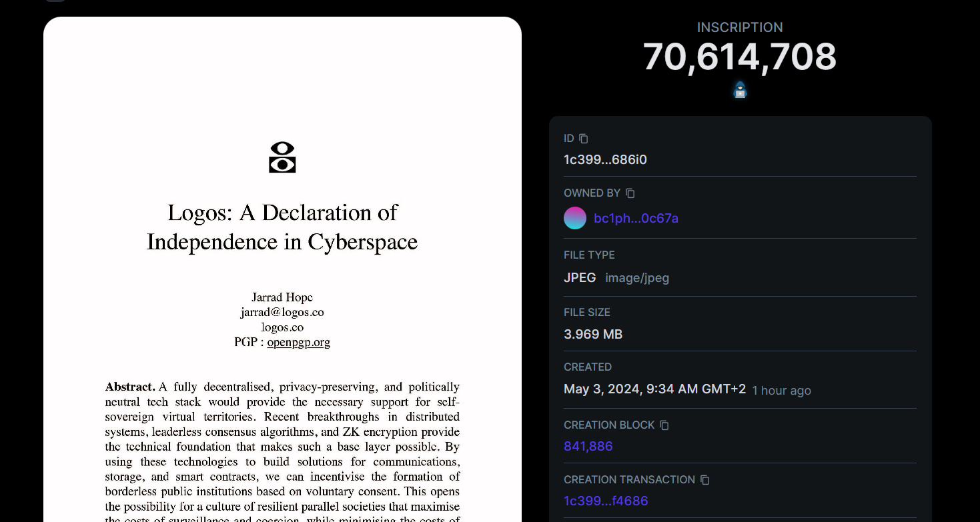Image resolution: width=980 pixels, height=522 pixels.
Task: Click the INSCRIPTION heading label
Action: click(x=740, y=27)
